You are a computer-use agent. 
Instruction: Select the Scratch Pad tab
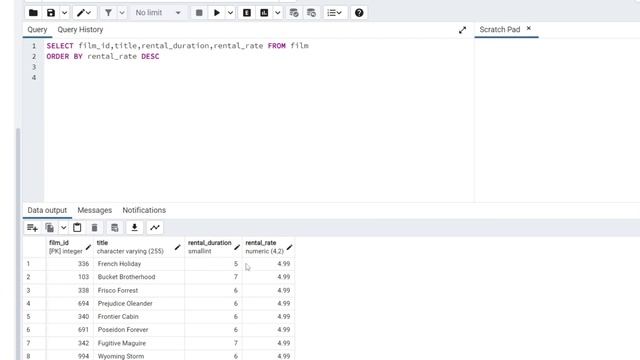click(500, 29)
